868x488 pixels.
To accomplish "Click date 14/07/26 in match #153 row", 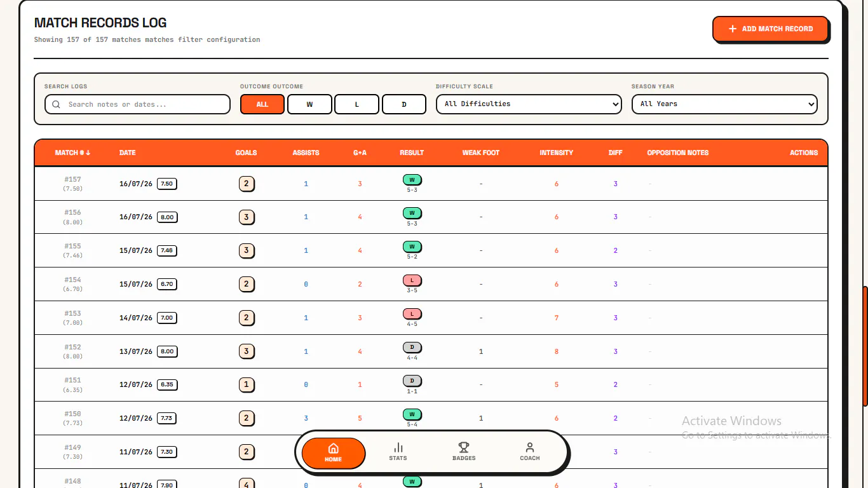I will coord(136,318).
